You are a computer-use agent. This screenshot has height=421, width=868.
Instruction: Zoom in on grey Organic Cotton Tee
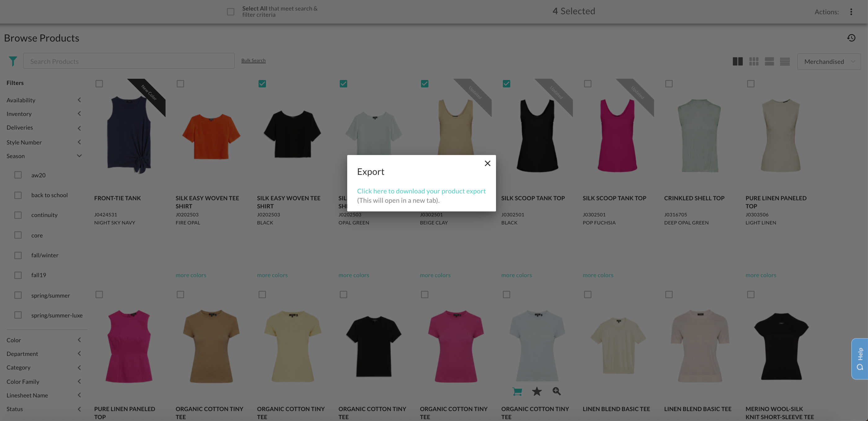point(557,391)
